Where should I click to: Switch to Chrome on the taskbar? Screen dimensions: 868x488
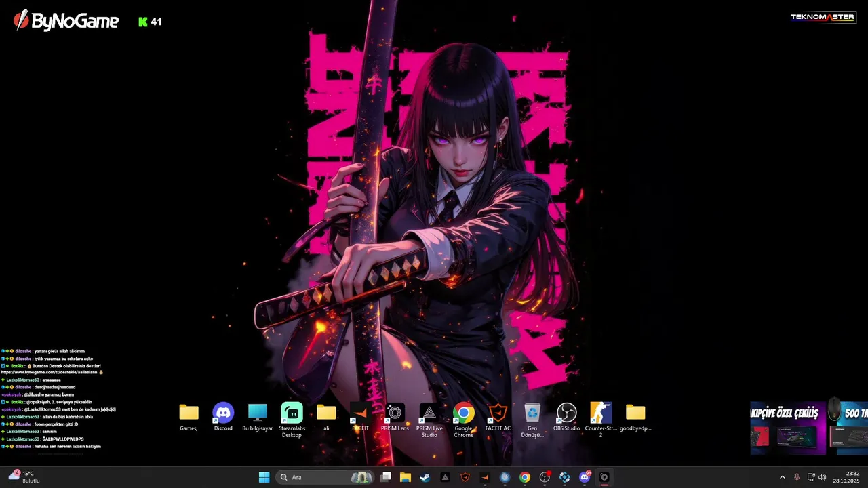click(525, 477)
